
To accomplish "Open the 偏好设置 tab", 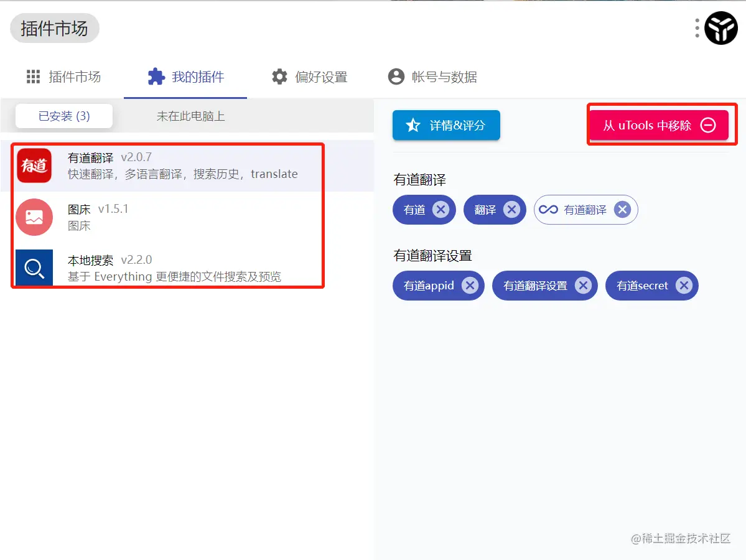I will pyautogui.click(x=309, y=77).
